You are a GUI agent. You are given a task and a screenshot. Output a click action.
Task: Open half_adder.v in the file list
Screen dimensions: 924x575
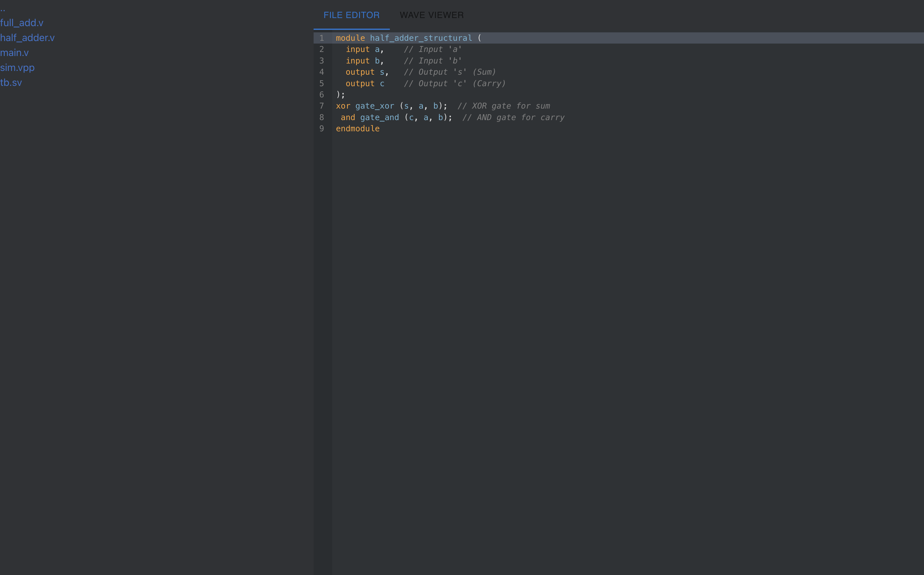tap(27, 38)
